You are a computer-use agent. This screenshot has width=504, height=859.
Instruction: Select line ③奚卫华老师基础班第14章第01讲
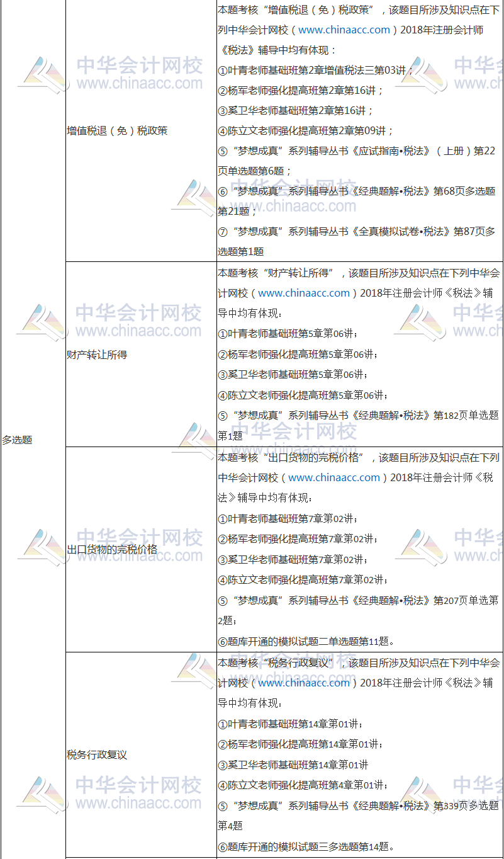coord(293,765)
